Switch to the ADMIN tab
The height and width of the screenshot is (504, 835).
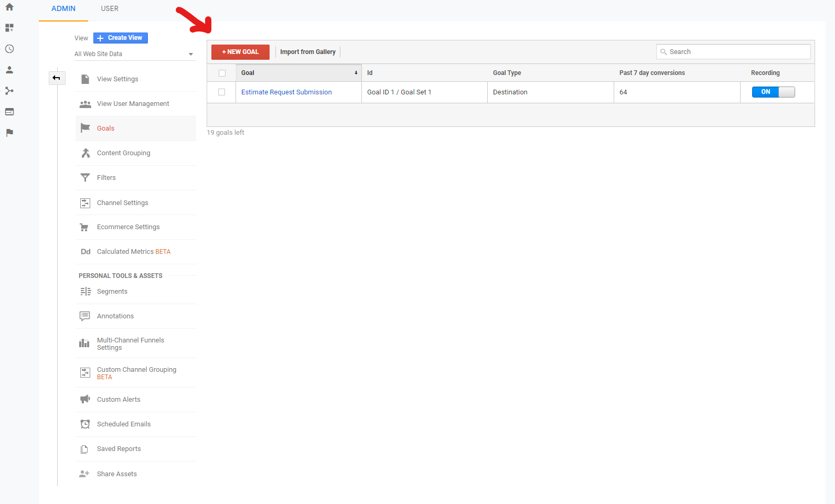tap(63, 9)
